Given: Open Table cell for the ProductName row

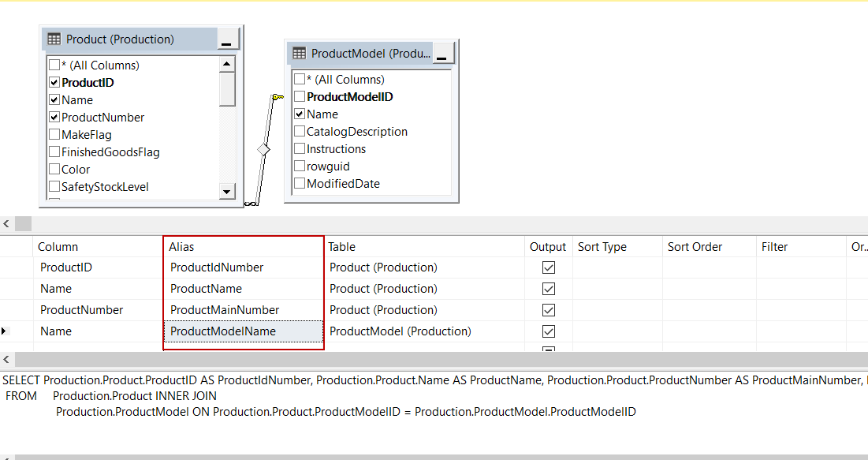Looking at the screenshot, I should coord(424,289).
